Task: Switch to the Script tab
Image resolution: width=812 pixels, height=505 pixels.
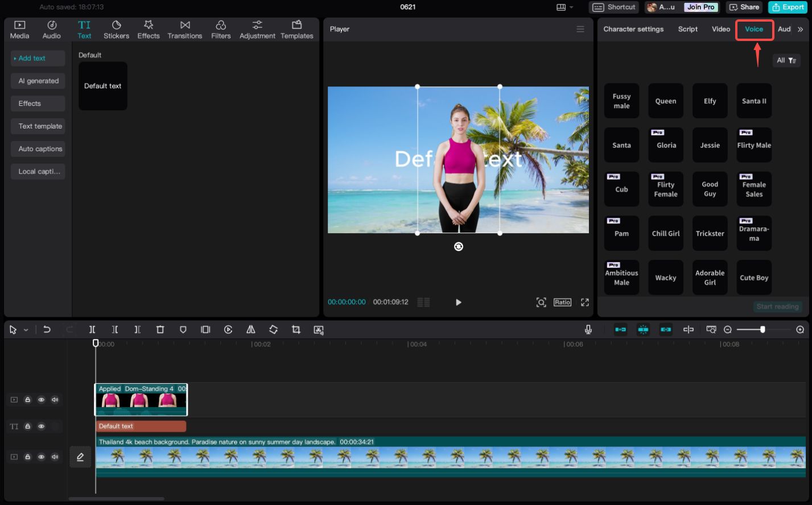Action: point(687,29)
